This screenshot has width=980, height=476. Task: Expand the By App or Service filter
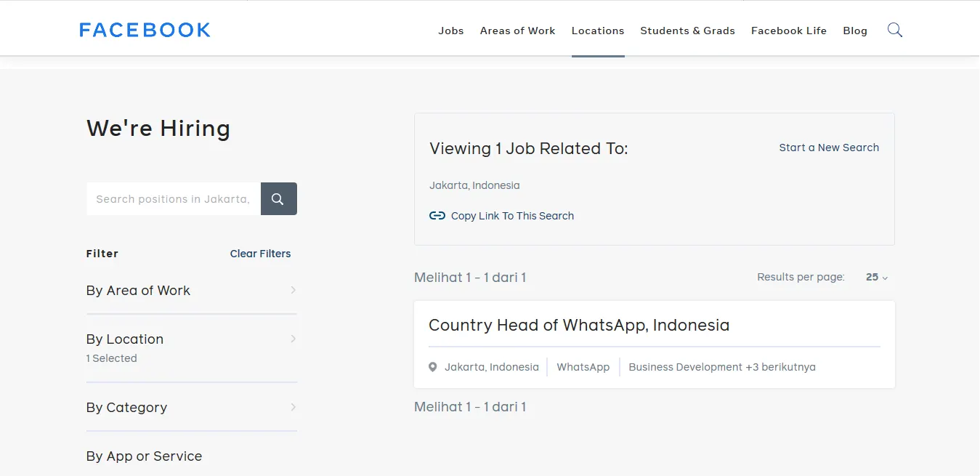pos(190,456)
